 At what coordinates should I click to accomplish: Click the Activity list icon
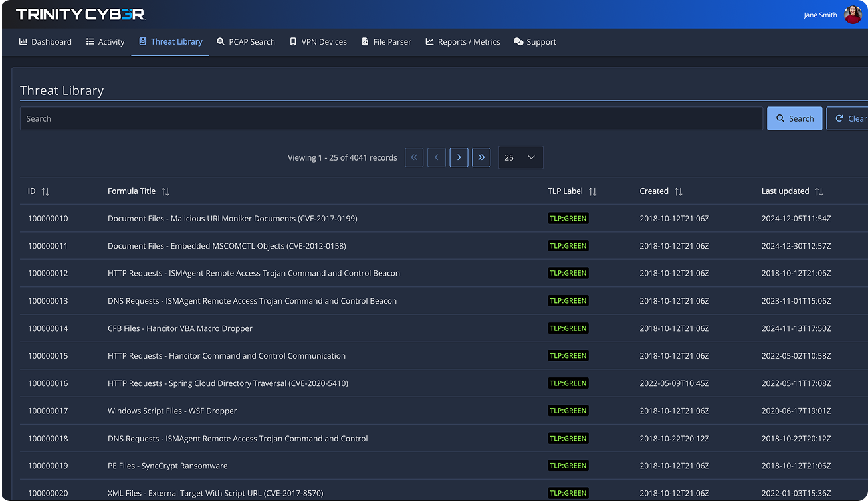90,41
